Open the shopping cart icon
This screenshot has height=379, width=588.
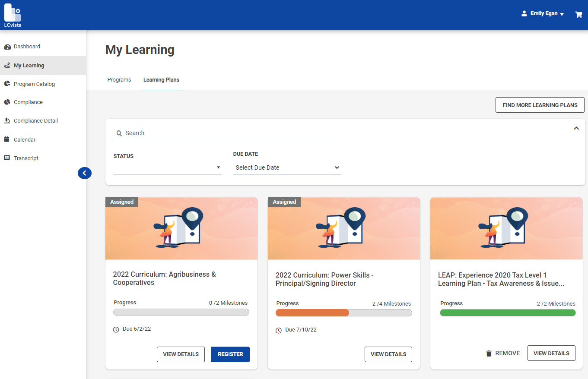tap(578, 14)
